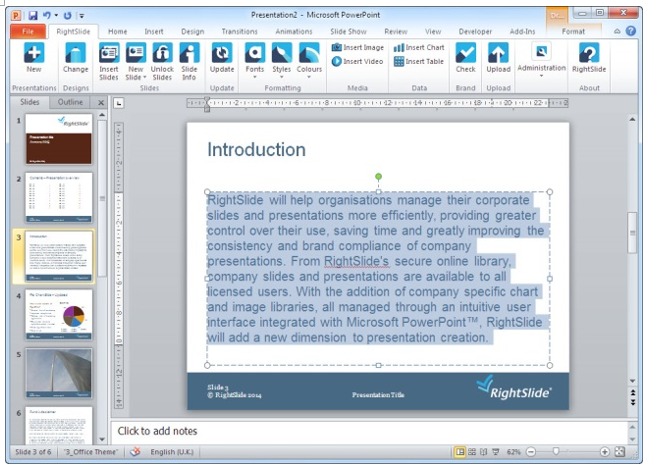Switch to the Design ribbon tab
Screen dimensions: 649x474
tap(192, 31)
